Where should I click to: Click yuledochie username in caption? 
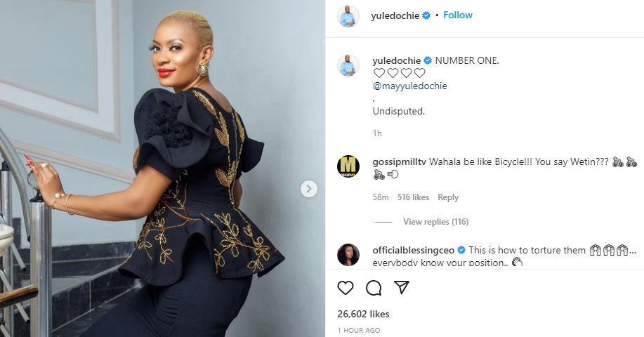coord(396,61)
